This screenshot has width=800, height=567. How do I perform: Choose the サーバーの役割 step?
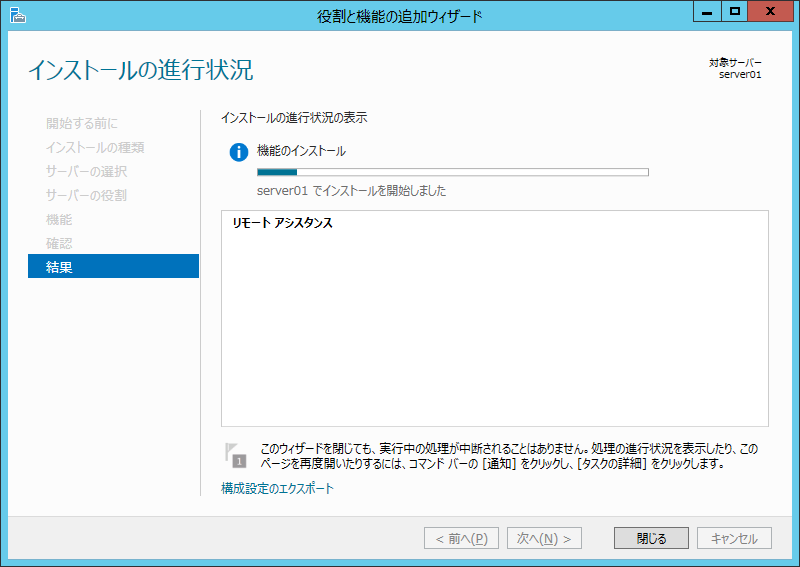[x=86, y=195]
